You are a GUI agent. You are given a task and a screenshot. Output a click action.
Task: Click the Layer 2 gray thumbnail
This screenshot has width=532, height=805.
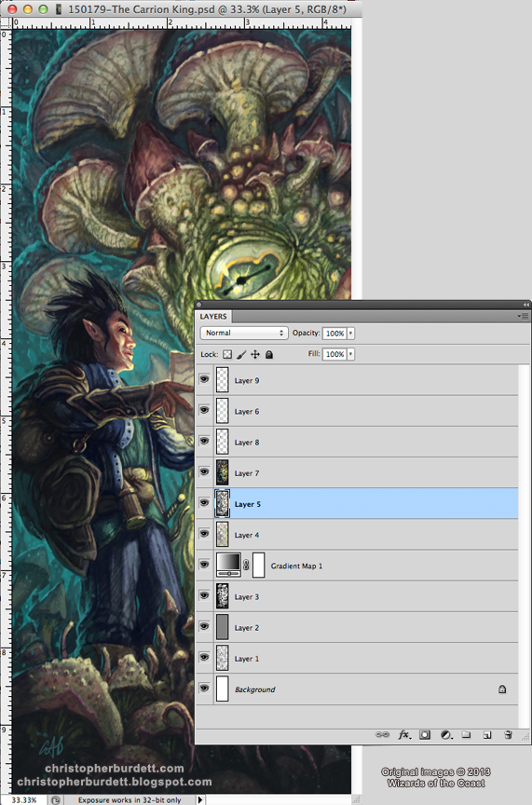pyautogui.click(x=223, y=627)
